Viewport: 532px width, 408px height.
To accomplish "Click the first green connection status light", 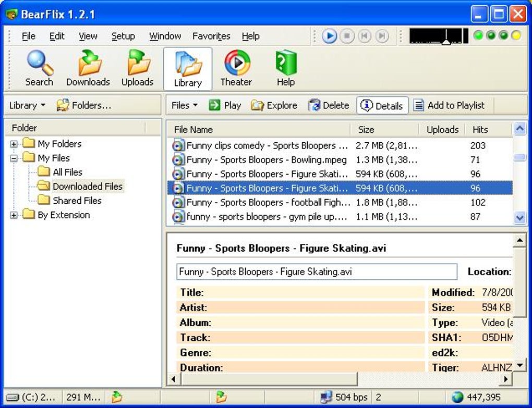I will [x=478, y=35].
